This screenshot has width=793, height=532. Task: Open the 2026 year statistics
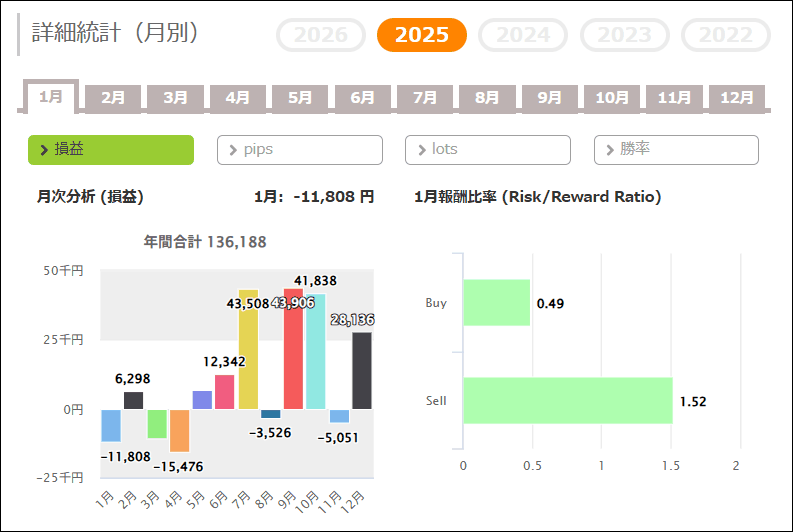320,35
